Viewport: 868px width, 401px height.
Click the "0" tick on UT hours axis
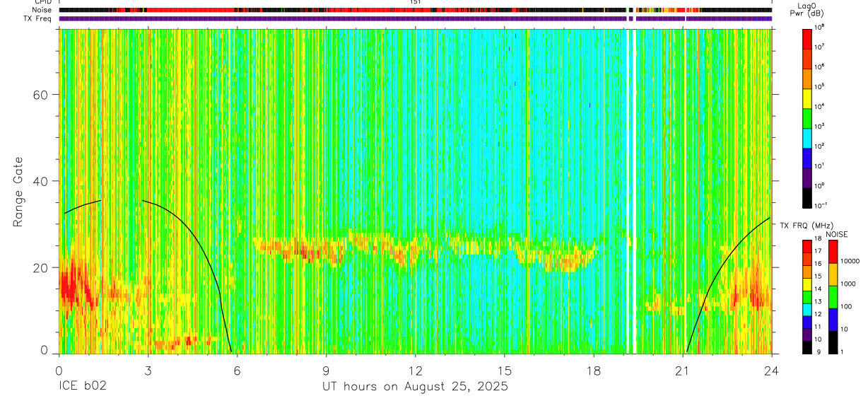coord(59,370)
